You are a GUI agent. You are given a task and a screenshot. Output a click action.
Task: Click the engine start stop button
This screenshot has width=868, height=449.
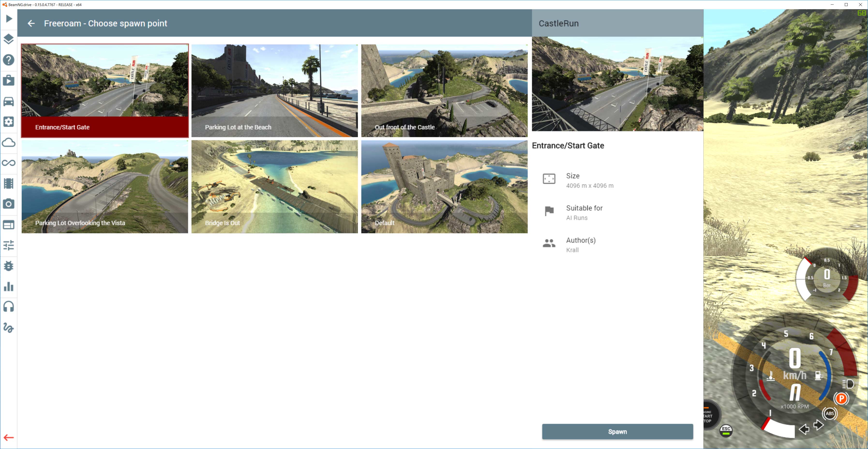710,415
